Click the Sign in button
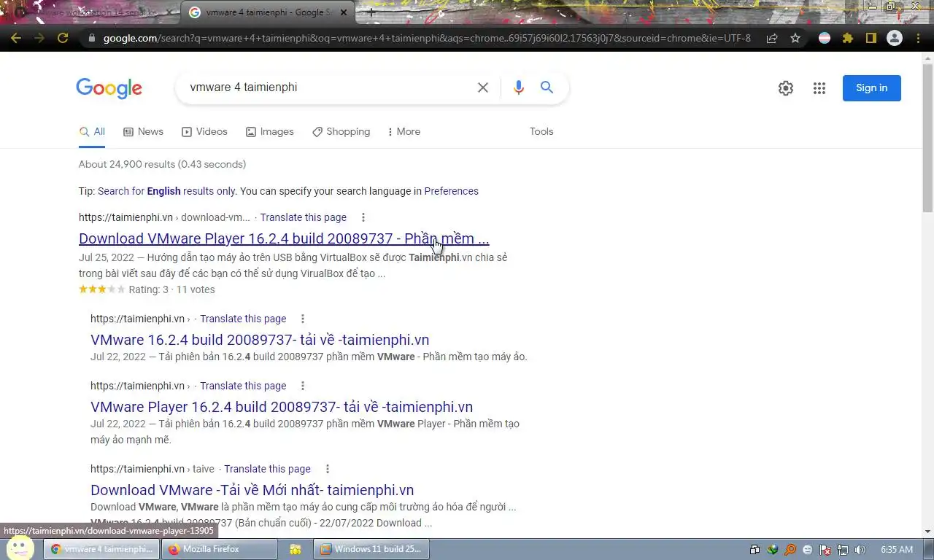The width and height of the screenshot is (934, 560). pos(872,88)
